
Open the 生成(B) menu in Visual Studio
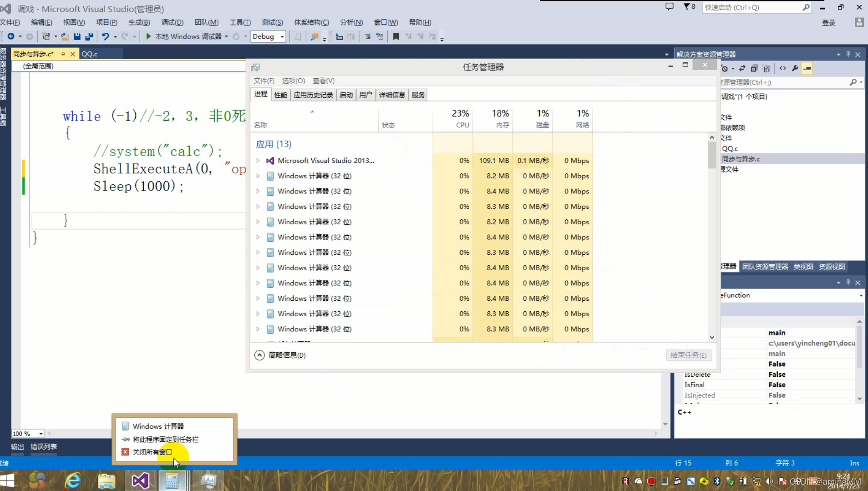[139, 22]
